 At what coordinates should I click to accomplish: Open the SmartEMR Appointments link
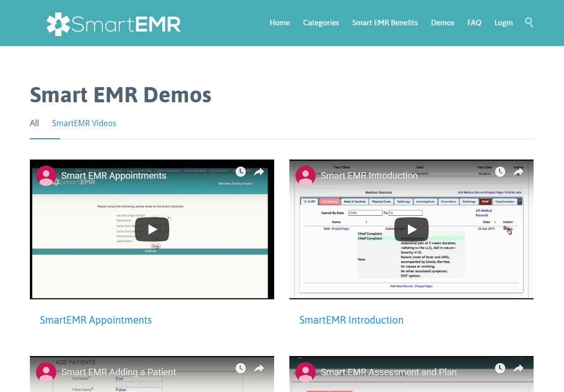96,320
